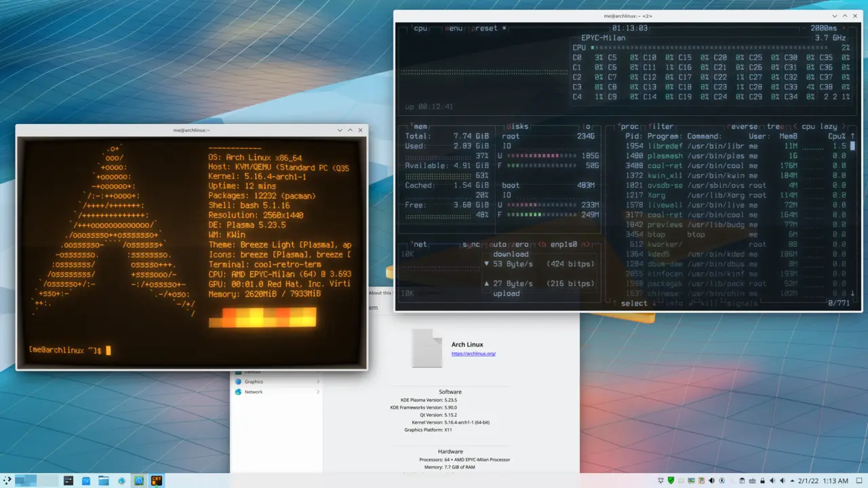The height and width of the screenshot is (488, 868).
Task: Open the wallpaper picture tray icon
Action: (691, 481)
